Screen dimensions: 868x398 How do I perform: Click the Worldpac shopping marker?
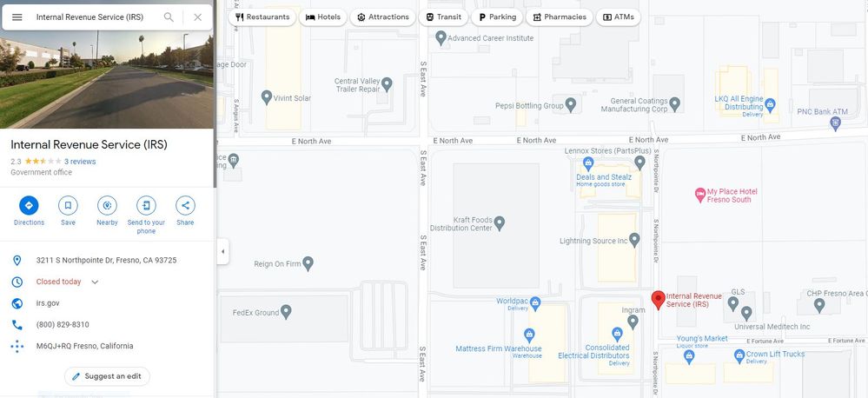tap(534, 302)
